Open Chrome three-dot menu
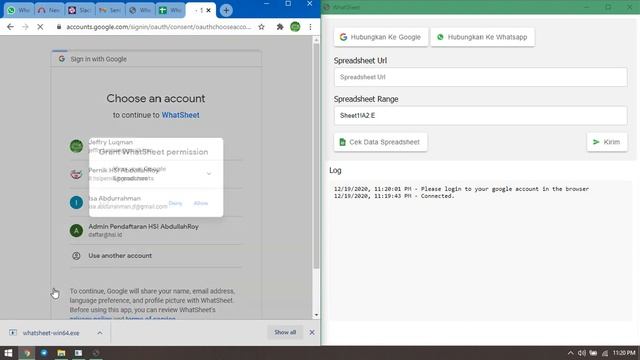Viewport: 640px width, 360px height. [310, 27]
